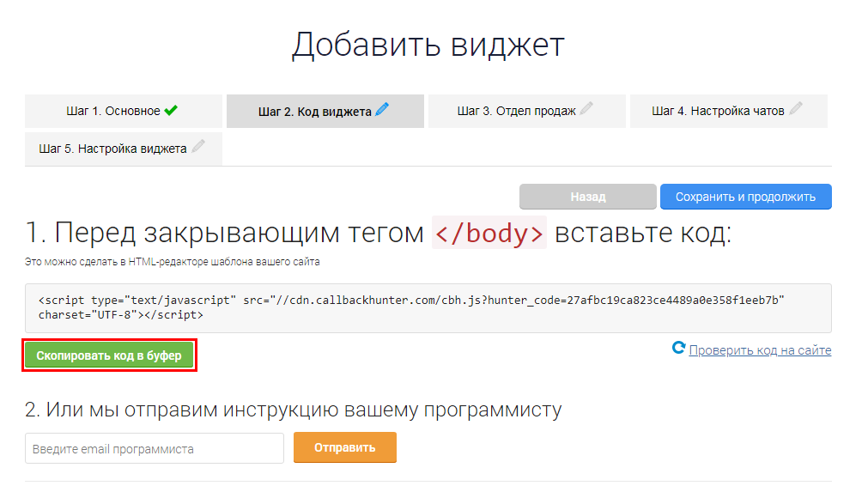Go to Шаг 4. Настройка чатов tab
Viewport: 868px width, 486px height.
729,112
